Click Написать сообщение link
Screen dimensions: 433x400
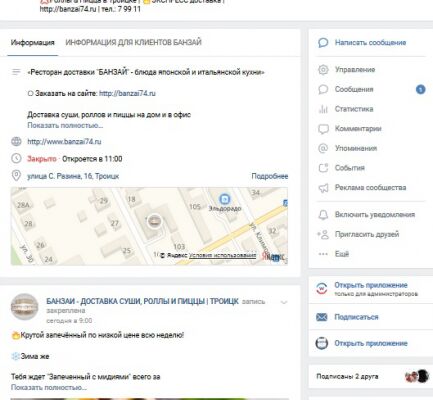(x=370, y=43)
